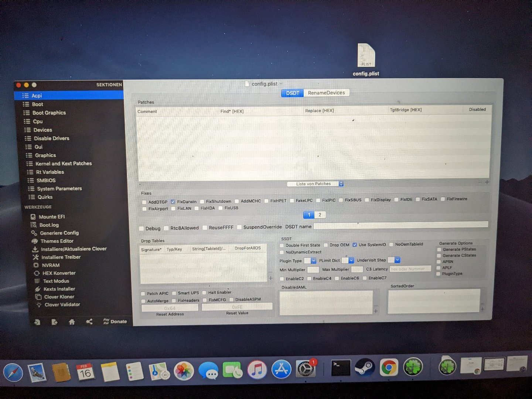Switch to the RenameDevices tab
Viewport: 532px width, 399px height.
coord(327,93)
